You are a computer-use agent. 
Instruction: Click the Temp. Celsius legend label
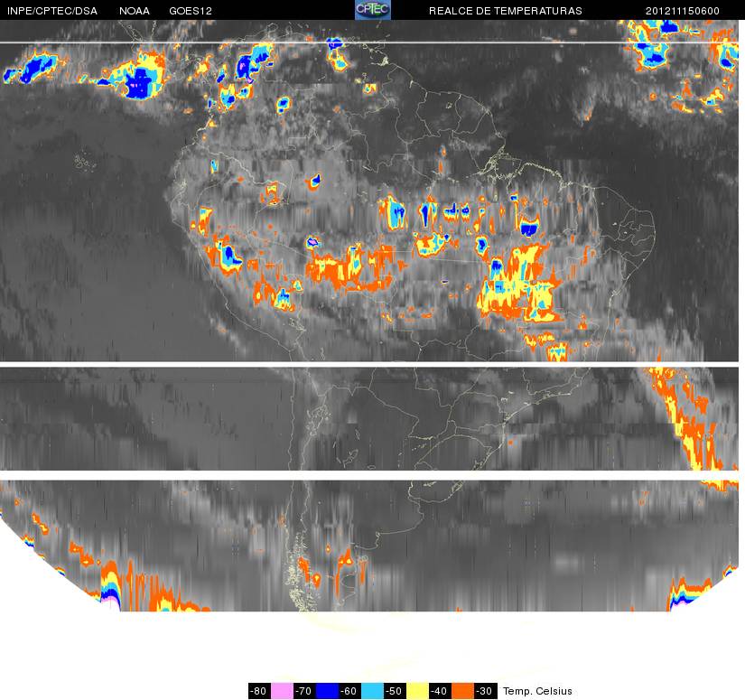point(537,691)
